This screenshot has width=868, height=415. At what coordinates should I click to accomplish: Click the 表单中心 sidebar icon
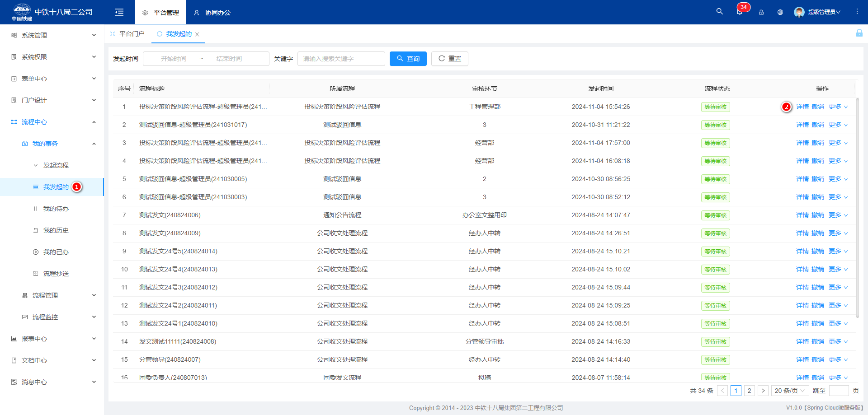(x=14, y=79)
